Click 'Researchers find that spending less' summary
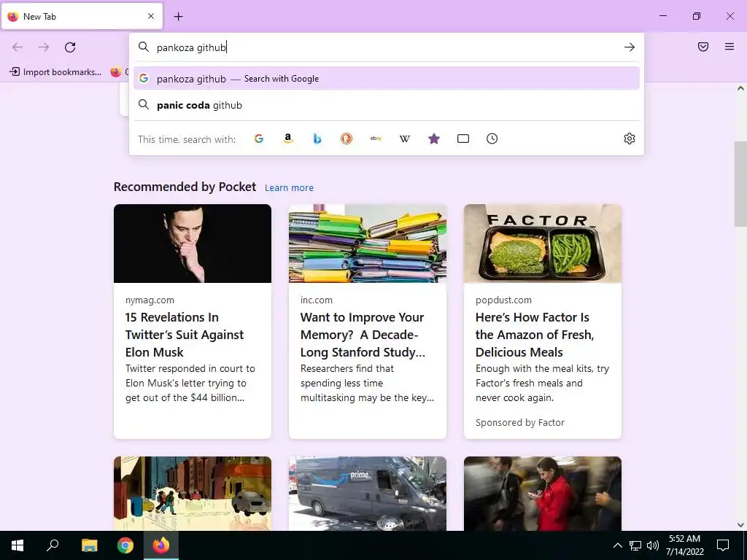 coord(367,383)
